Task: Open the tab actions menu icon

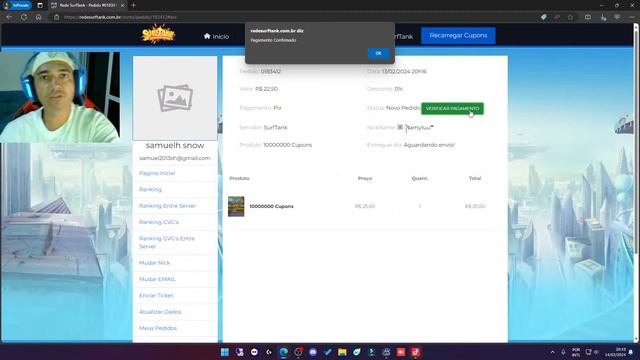Action: pos(40,5)
